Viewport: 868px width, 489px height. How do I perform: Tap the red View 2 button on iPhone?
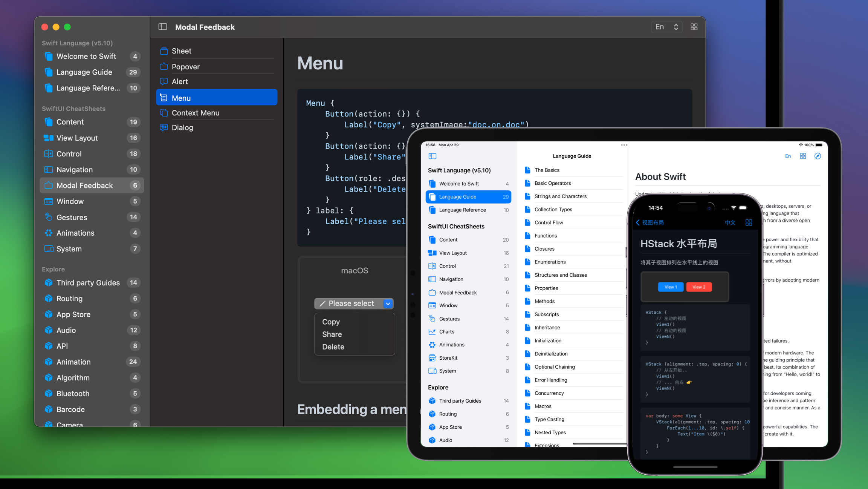[x=699, y=287]
